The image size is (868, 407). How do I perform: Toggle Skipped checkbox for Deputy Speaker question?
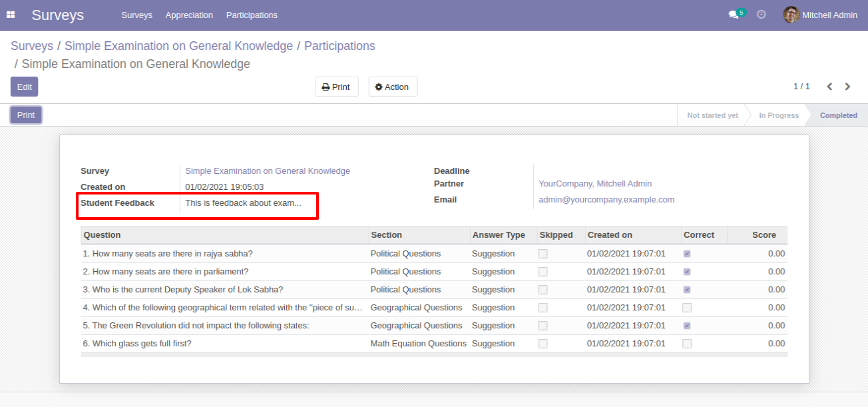click(x=543, y=290)
